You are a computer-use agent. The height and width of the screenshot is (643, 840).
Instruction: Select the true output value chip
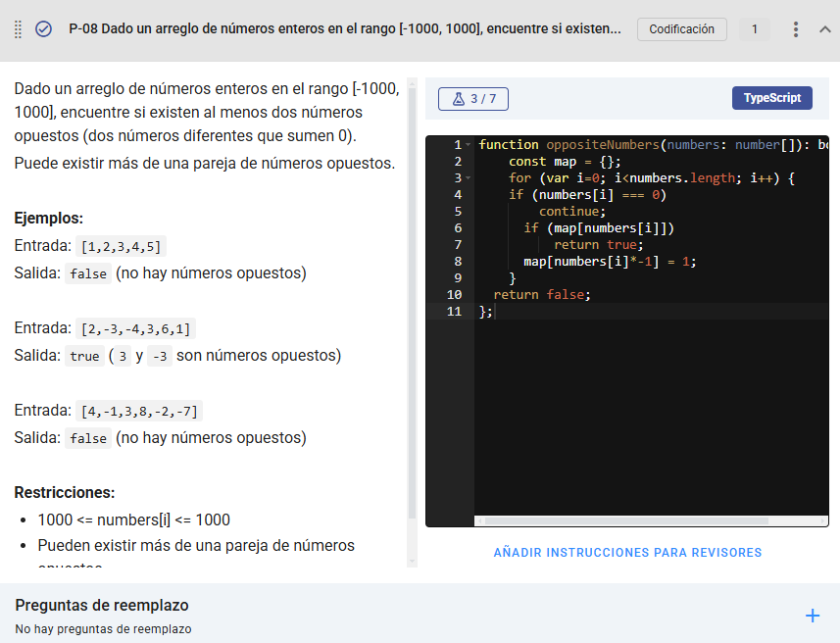point(82,356)
